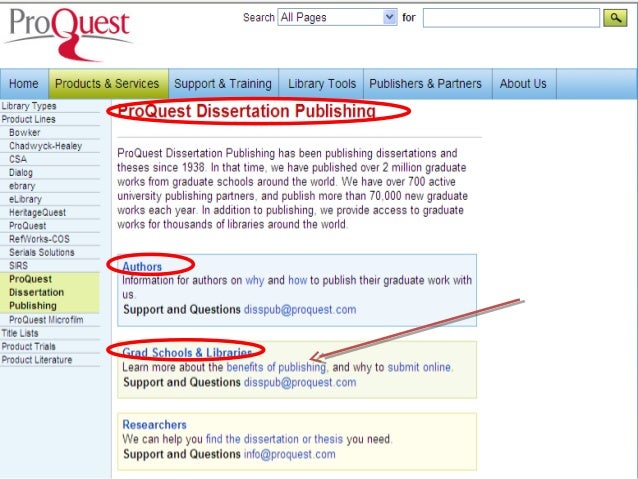
Task: Click the 'why' link for authors
Action: (255, 280)
